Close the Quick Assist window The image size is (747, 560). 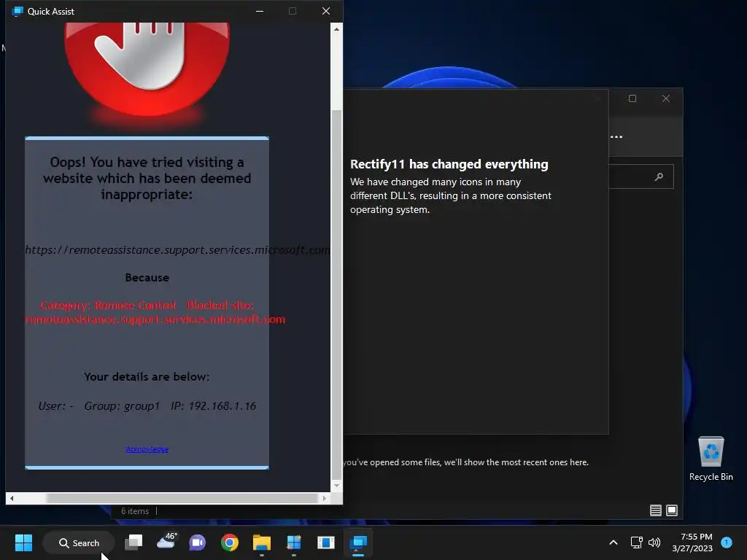coord(326,11)
